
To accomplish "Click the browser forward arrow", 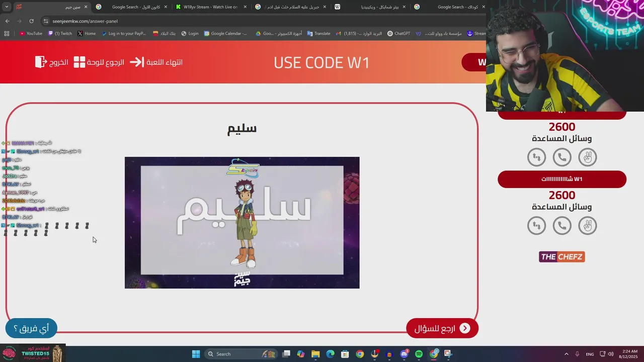I will pos(19,21).
